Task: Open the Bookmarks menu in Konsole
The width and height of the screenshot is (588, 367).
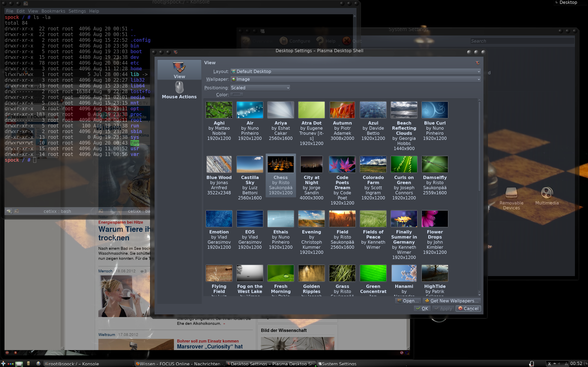Action: tap(53, 11)
